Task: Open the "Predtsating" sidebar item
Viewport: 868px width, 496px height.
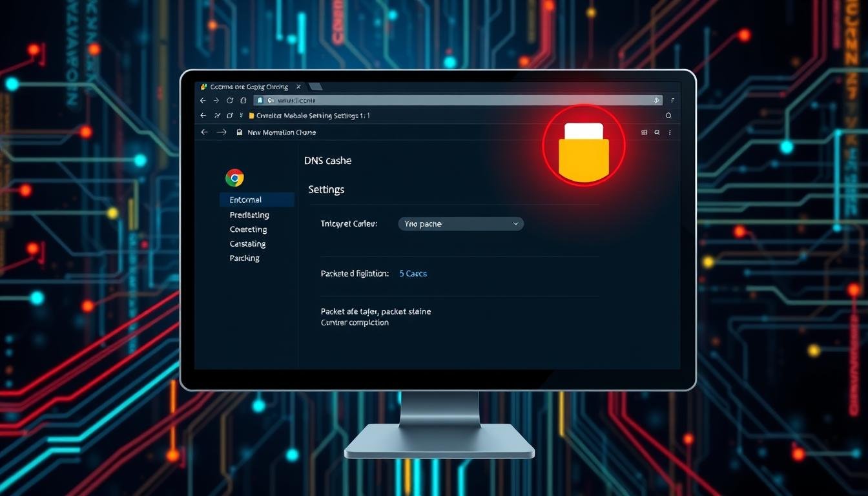Action: 249,215
